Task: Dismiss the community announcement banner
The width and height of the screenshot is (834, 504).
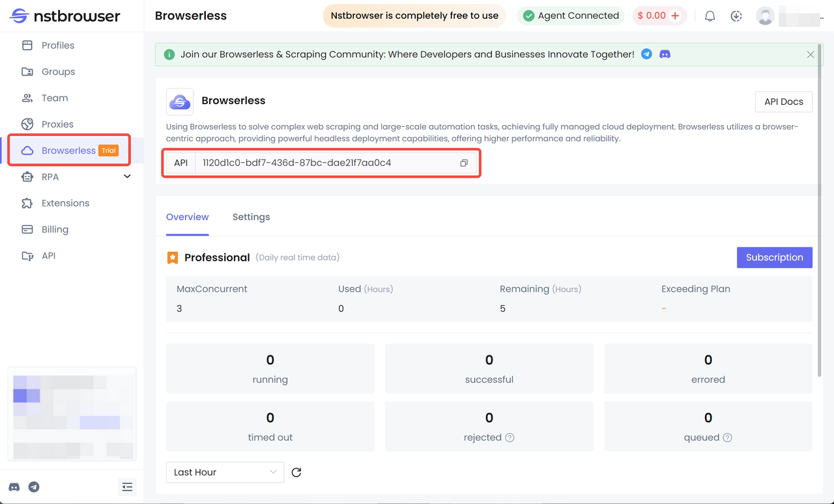Action: pyautogui.click(x=811, y=55)
